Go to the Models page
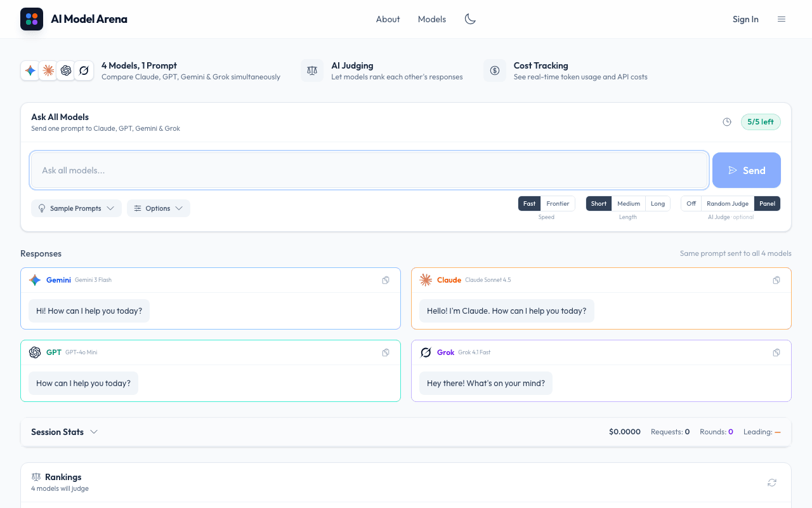This screenshot has width=812, height=508. [x=431, y=19]
